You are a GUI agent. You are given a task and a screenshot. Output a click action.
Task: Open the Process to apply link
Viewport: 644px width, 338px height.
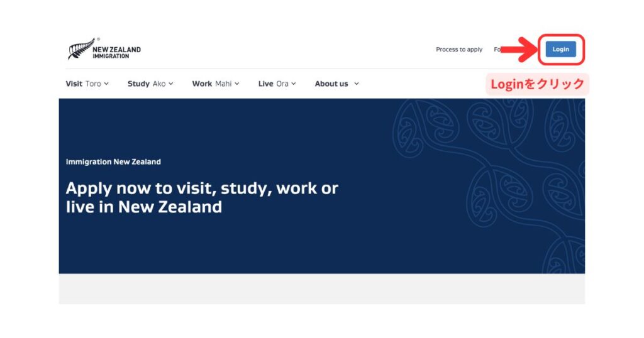coord(459,50)
